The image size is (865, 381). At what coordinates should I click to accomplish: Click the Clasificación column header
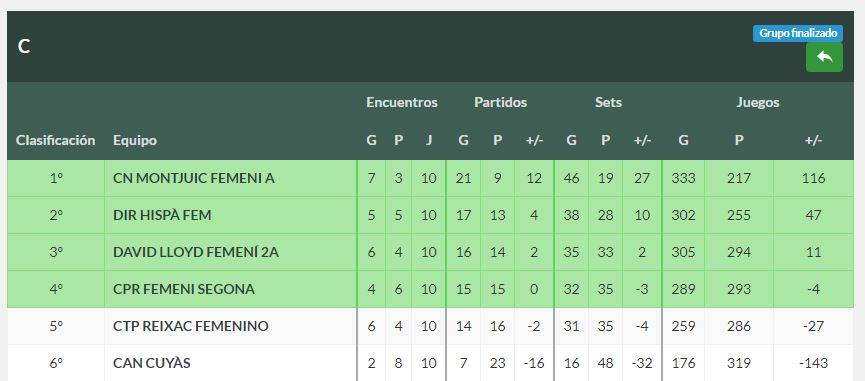pyautogui.click(x=55, y=141)
